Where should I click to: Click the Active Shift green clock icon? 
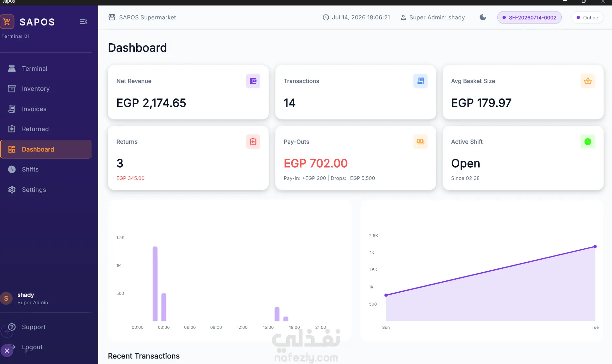pos(588,141)
